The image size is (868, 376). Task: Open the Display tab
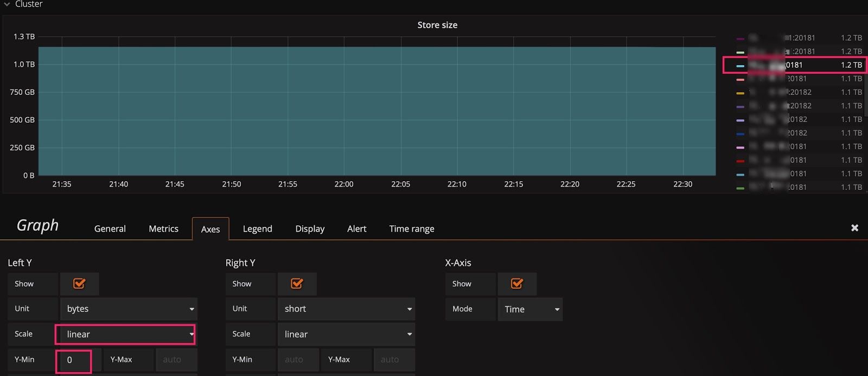(x=310, y=229)
